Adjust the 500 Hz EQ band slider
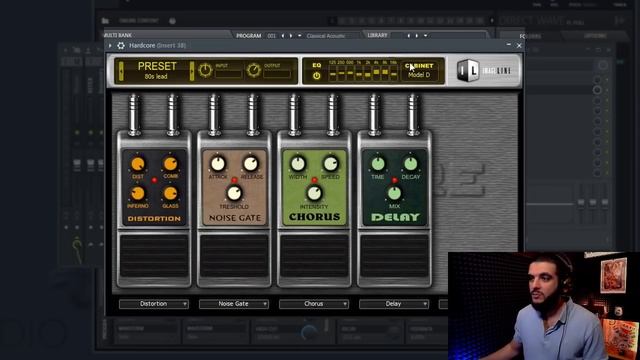Viewport: 640px width, 360px height. point(350,74)
